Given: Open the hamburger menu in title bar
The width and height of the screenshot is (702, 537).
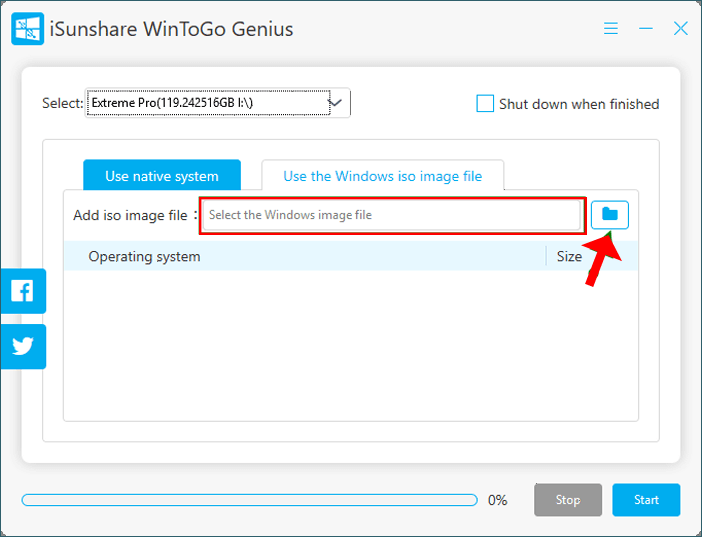Looking at the screenshot, I should click(x=611, y=29).
